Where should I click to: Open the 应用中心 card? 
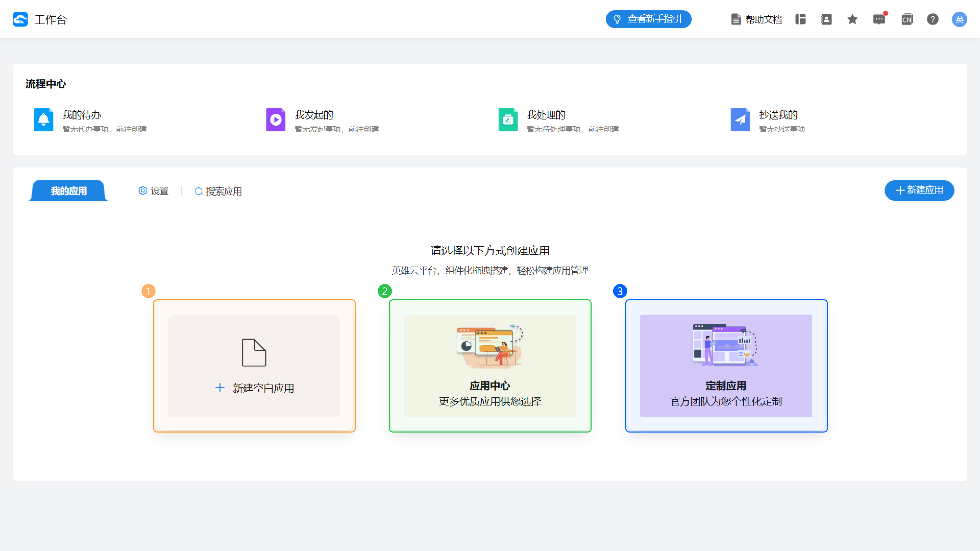(490, 366)
